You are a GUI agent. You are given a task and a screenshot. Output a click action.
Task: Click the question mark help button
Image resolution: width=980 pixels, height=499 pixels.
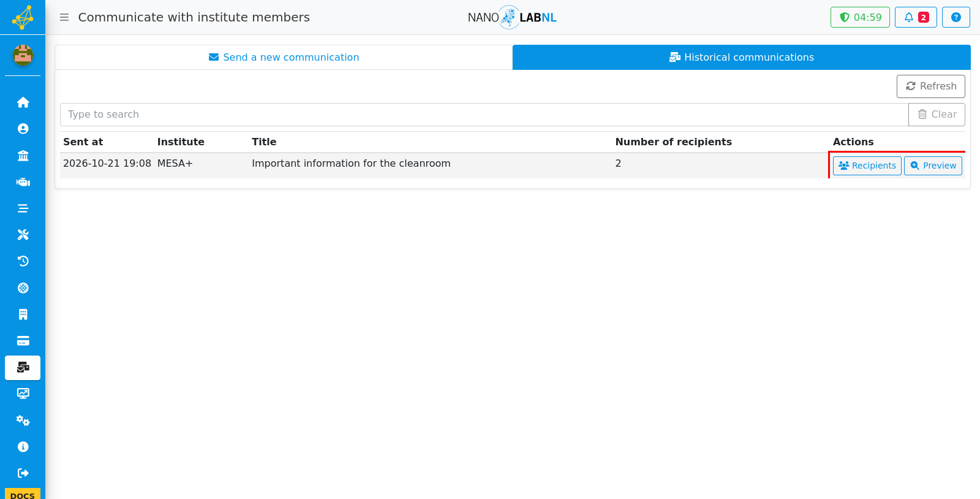956,17
